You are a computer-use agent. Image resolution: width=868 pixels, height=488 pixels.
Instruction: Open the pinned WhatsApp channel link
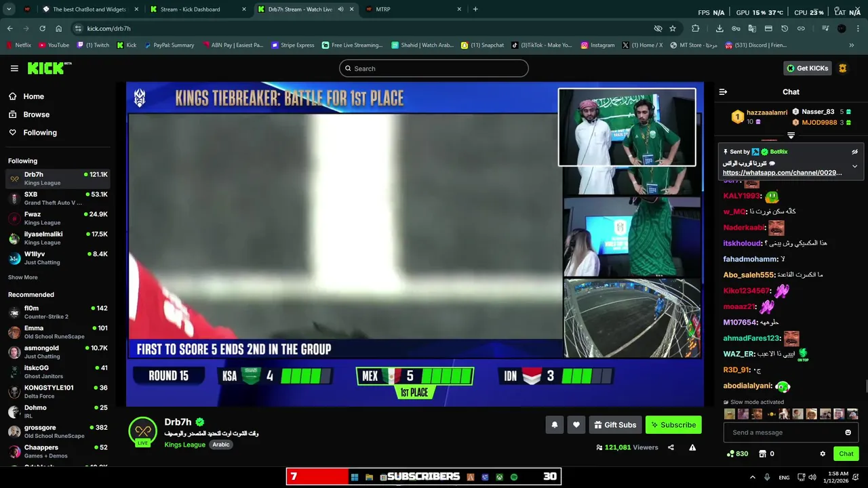(783, 173)
